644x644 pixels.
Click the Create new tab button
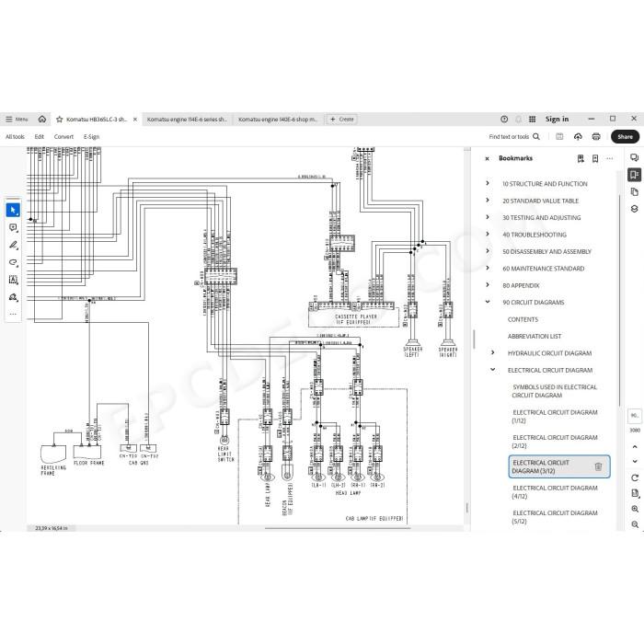341,119
